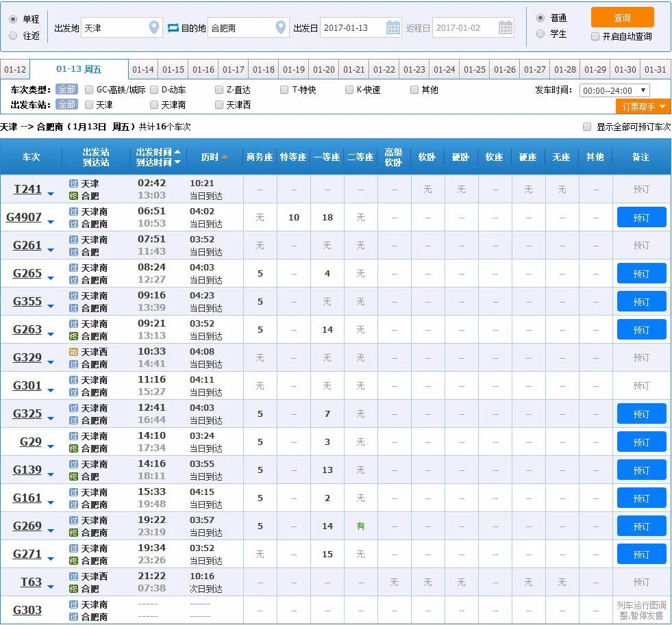Image resolution: width=672 pixels, height=625 pixels.
Task: Click the orange 查询 search button
Action: (622, 16)
